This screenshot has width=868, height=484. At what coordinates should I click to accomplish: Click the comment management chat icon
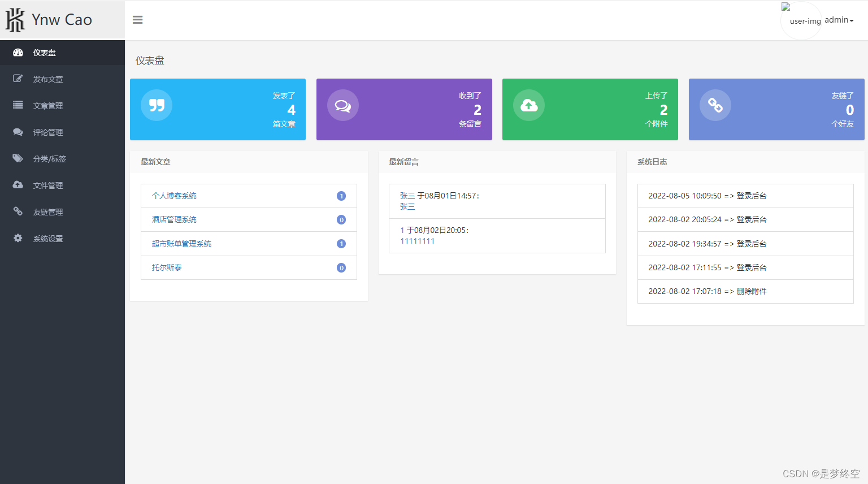pyautogui.click(x=18, y=132)
